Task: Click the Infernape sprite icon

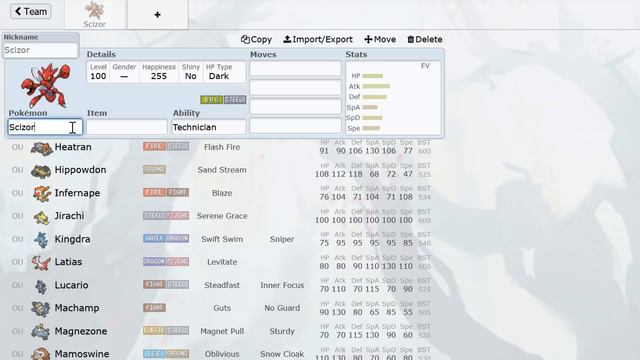Action: pyautogui.click(x=42, y=193)
